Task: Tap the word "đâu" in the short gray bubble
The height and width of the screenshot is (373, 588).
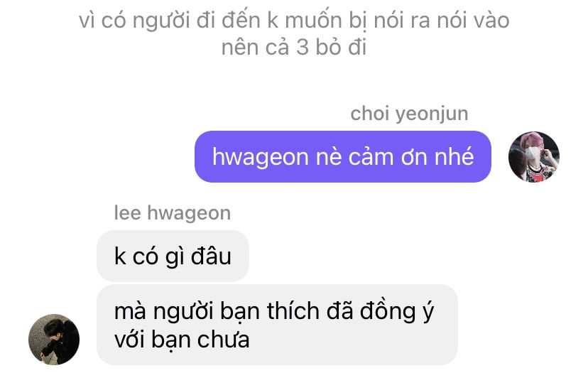Action: 211,256
